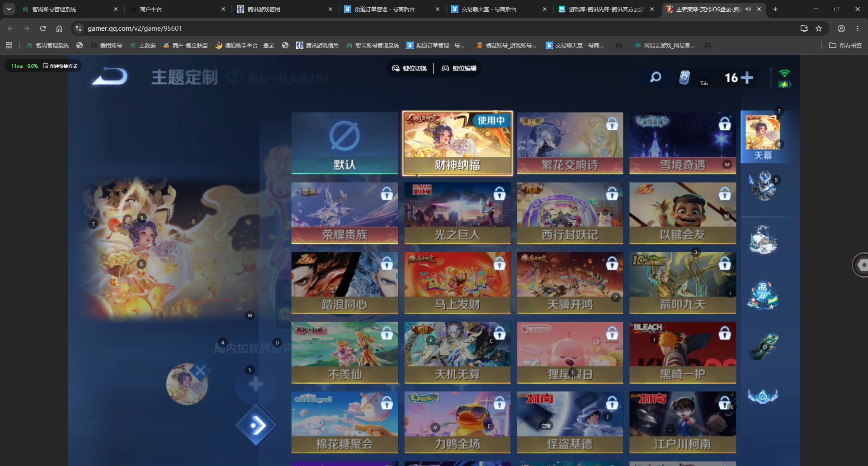The height and width of the screenshot is (466, 868).
Task: Click the floating circular button at right edge
Action: [861, 265]
